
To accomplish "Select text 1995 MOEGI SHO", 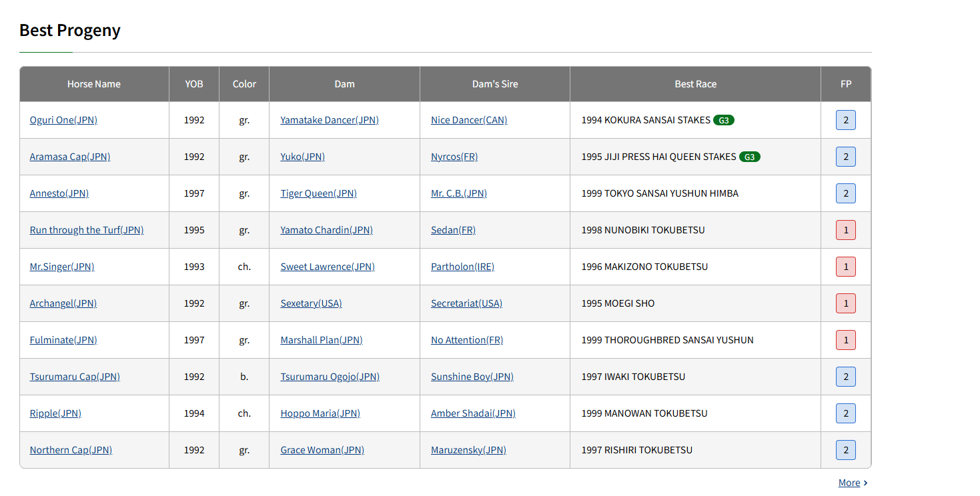I will click(618, 303).
